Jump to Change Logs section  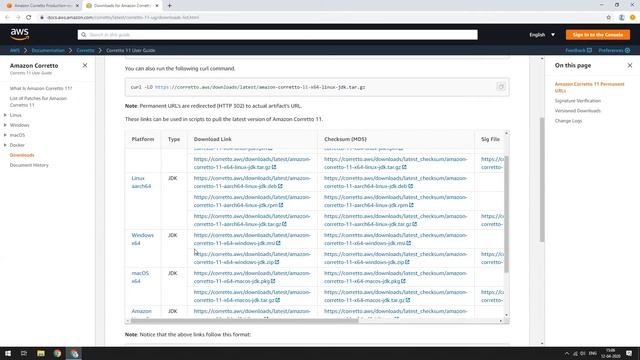(x=568, y=121)
